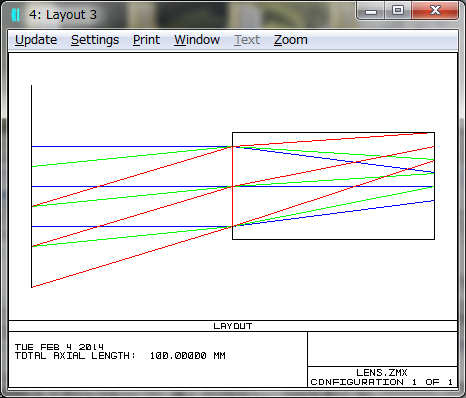Close the Layout 3 window
The height and width of the screenshot is (398, 466).
[x=435, y=11]
